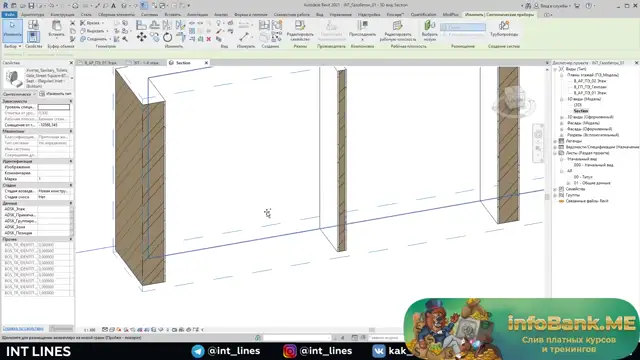Click Save icon in quick access toolbar
Screen dimensions: 640x360
click(x=31, y=6)
